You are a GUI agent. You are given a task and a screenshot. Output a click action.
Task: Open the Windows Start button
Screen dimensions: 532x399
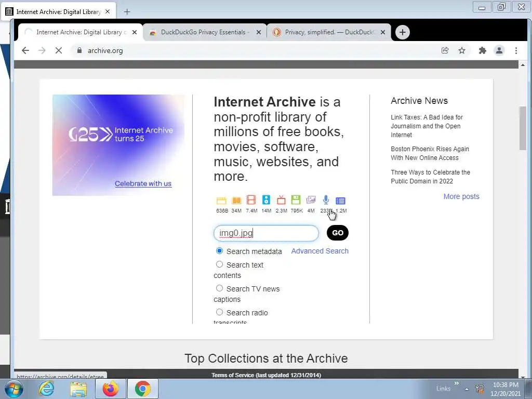pos(14,389)
